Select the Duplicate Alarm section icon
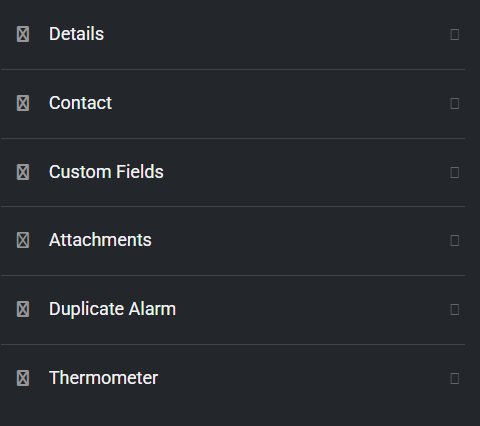The width and height of the screenshot is (480, 426). coord(23,309)
